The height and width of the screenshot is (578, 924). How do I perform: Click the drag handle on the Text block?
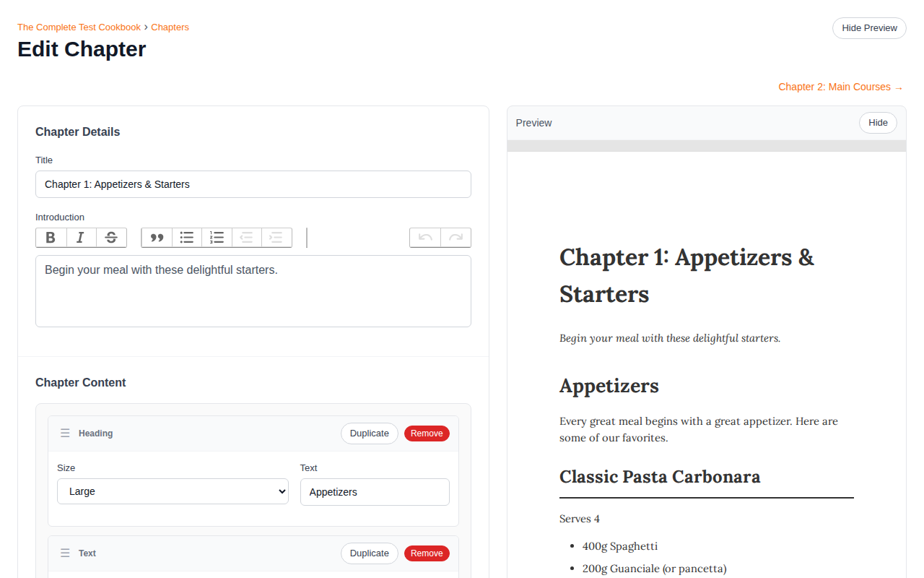pos(64,553)
